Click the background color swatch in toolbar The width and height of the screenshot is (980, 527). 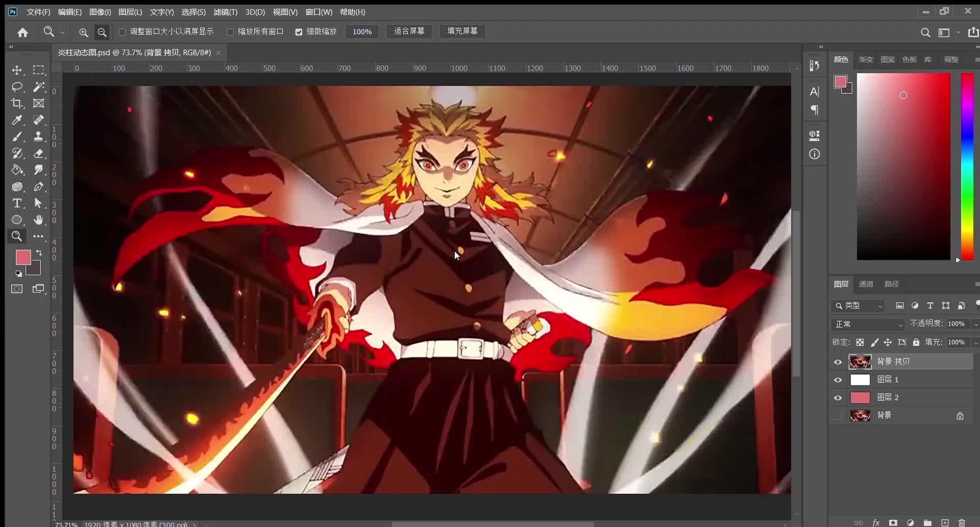(36, 270)
